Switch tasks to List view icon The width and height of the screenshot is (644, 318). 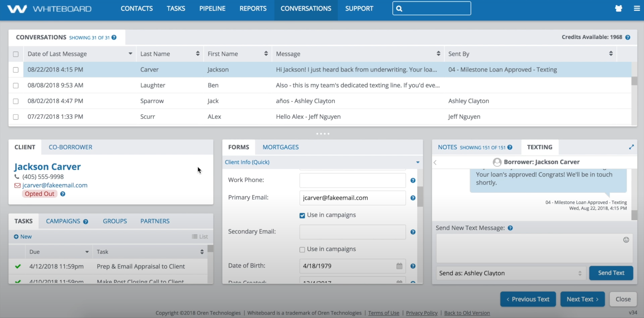click(x=194, y=237)
